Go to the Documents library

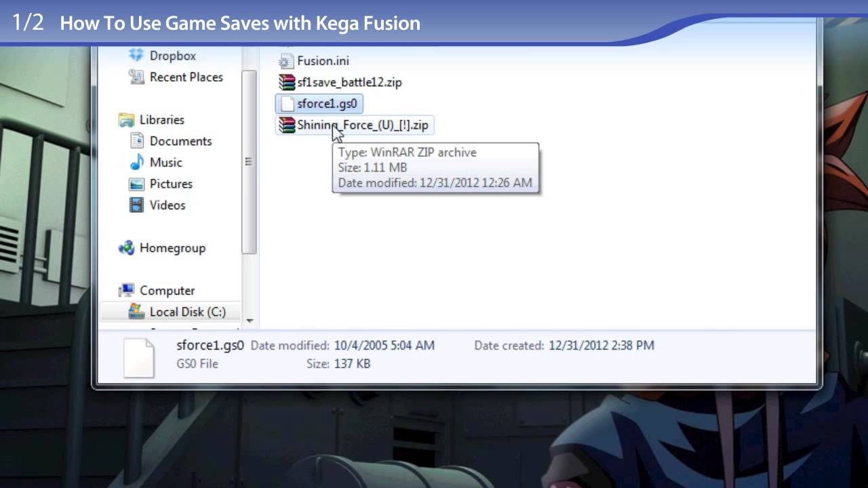(x=181, y=141)
